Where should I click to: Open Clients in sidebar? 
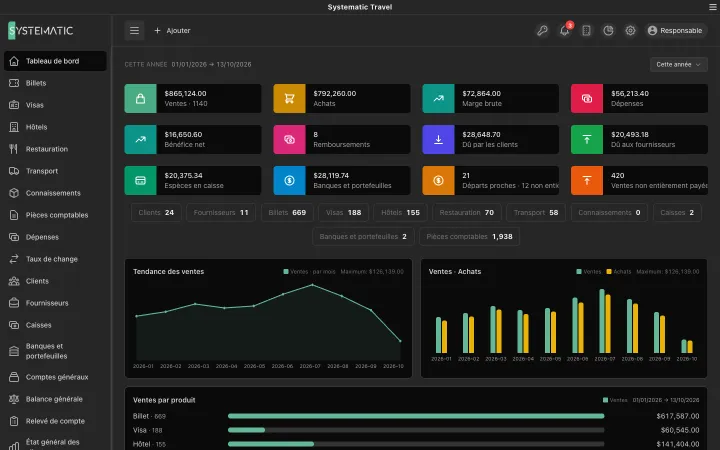coord(55,281)
